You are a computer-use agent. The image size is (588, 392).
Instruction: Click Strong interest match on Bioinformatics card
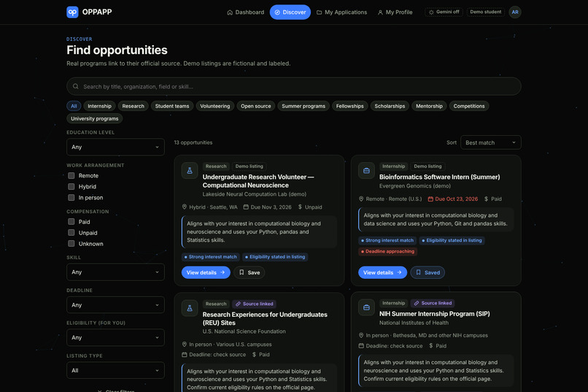pos(387,240)
